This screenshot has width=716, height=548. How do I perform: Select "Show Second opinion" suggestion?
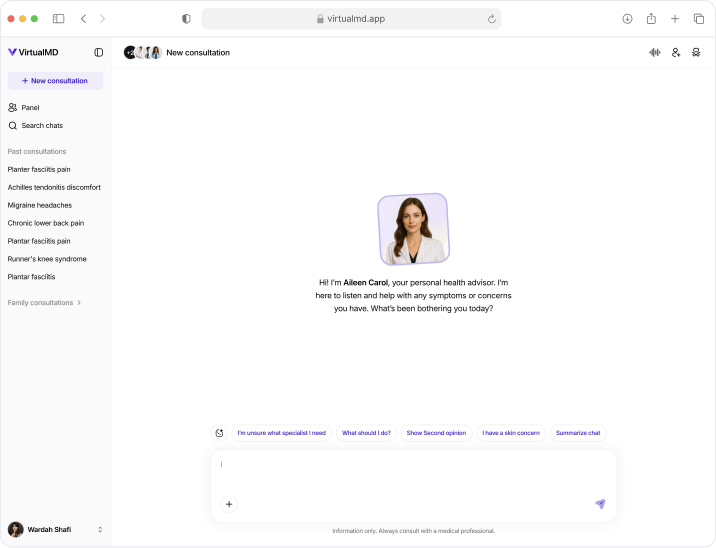[436, 433]
